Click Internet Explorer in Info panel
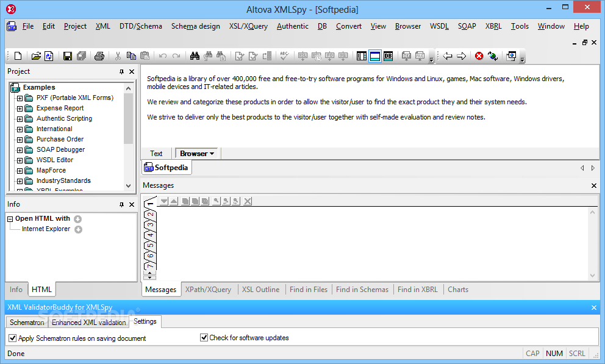This screenshot has width=605, height=364. point(46,229)
